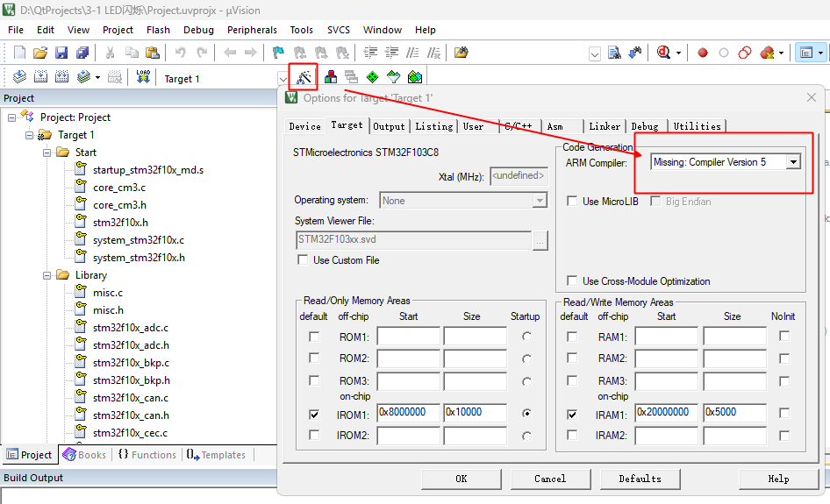This screenshot has height=504, width=830.
Task: Click the Indent selected lines icon
Action: point(370,53)
